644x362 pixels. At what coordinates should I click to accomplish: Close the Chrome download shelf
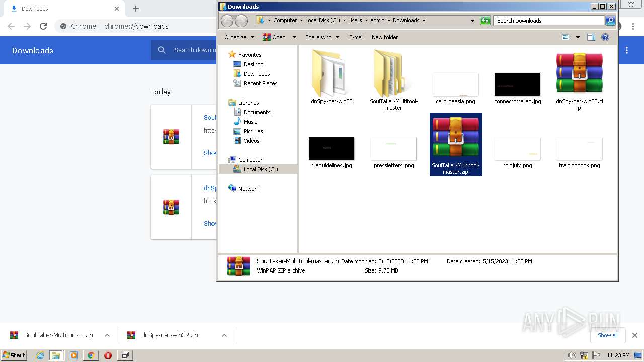tap(635, 335)
